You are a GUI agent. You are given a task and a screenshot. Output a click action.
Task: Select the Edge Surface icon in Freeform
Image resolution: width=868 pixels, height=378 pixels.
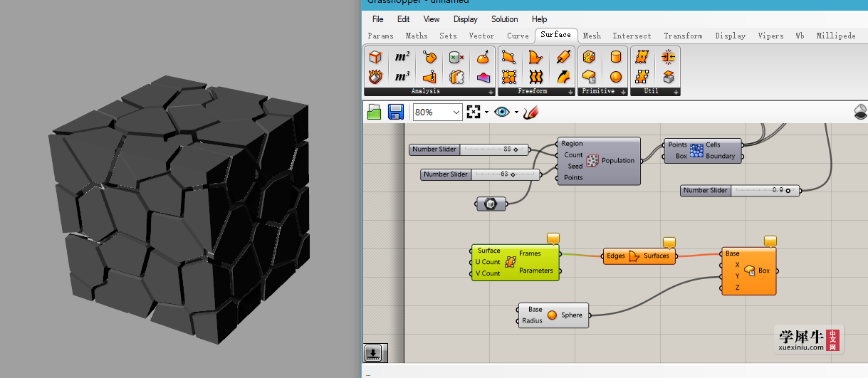point(535,57)
